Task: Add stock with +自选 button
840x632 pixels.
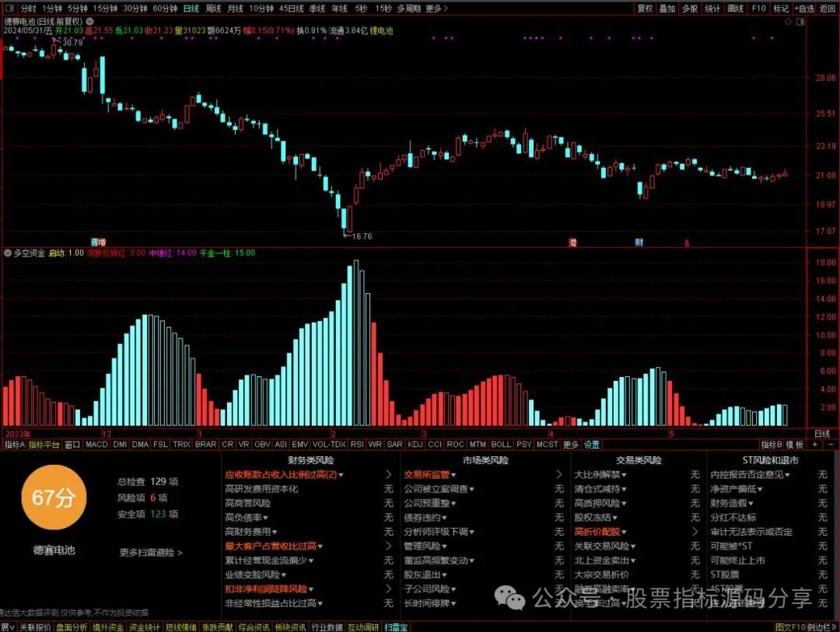Action: pos(805,9)
